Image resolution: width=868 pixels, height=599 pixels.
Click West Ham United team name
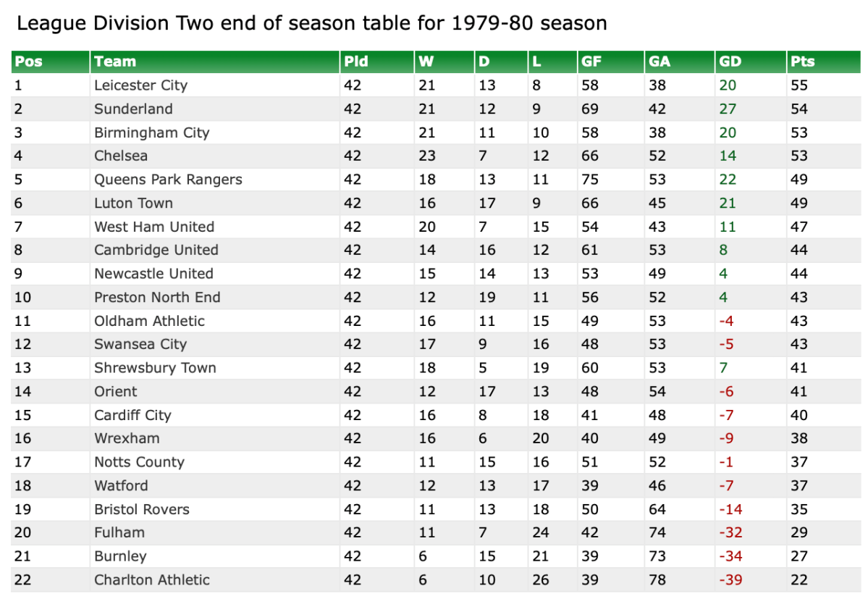[x=154, y=227]
